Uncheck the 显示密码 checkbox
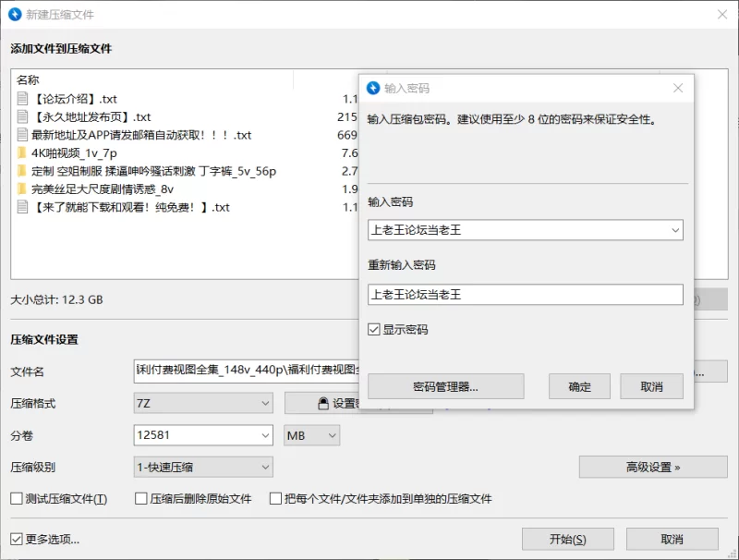 coord(374,329)
